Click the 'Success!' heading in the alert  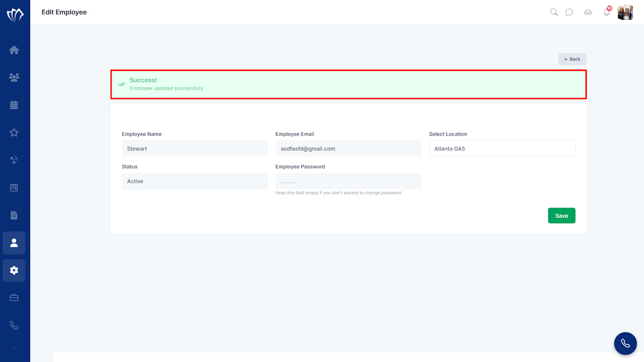(x=143, y=80)
